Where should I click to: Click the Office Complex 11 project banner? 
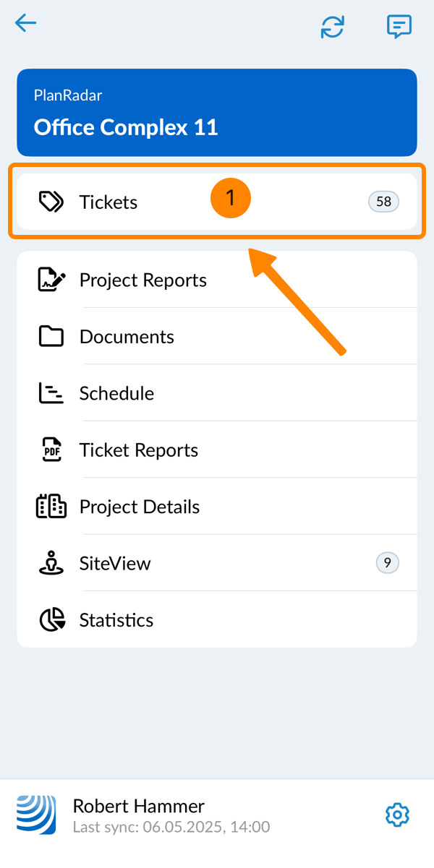217,113
